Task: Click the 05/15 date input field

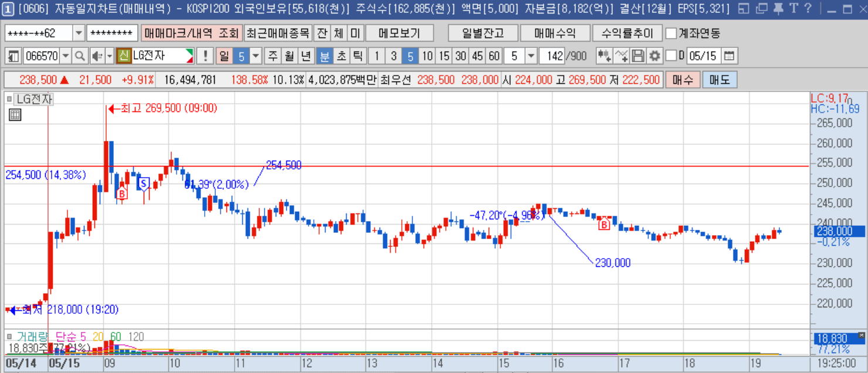Action: 703,56
